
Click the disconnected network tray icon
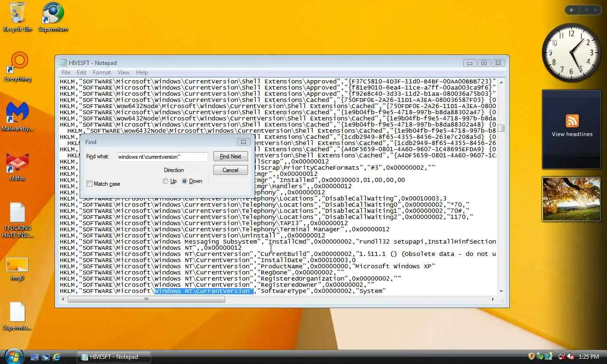tap(562, 356)
